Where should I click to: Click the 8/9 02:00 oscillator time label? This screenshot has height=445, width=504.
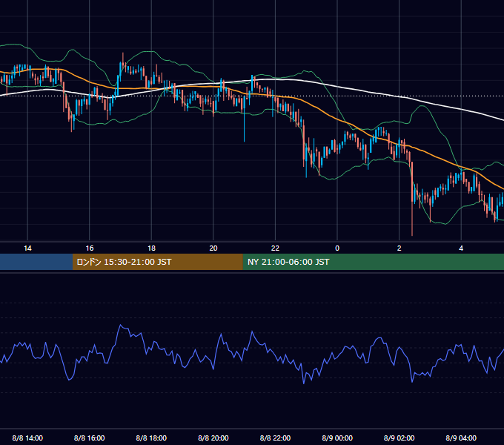pyautogui.click(x=399, y=438)
